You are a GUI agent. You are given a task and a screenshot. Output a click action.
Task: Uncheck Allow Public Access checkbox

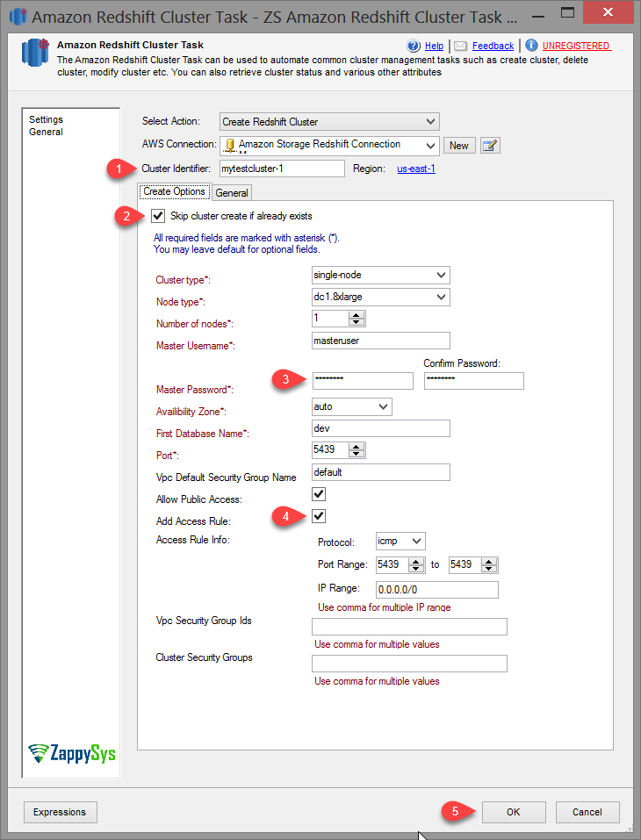(319, 494)
